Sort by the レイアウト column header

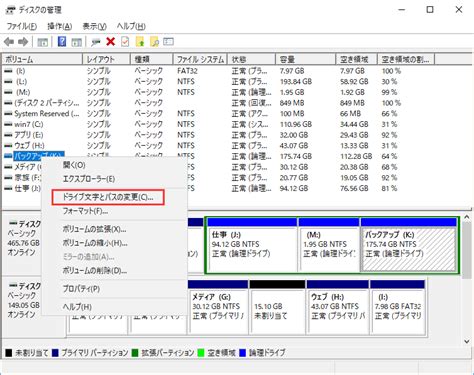(106, 59)
